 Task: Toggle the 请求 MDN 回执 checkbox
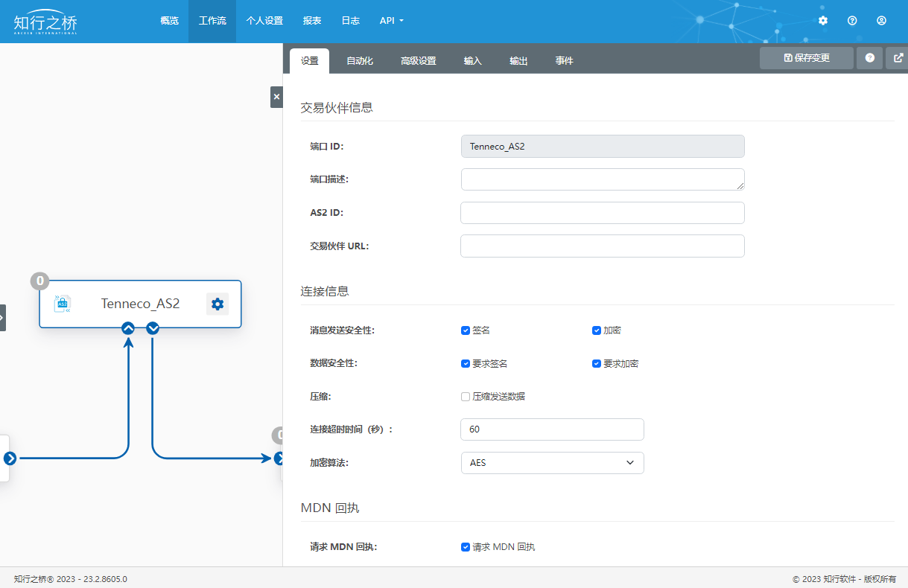tap(466, 547)
